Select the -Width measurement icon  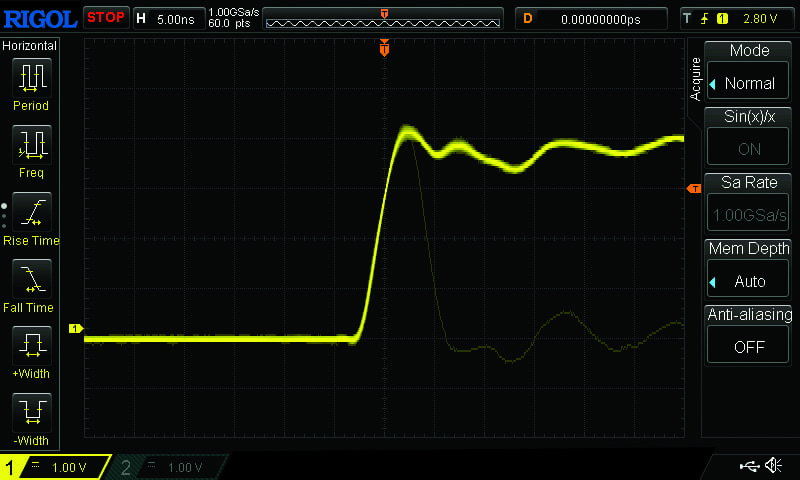click(x=31, y=413)
